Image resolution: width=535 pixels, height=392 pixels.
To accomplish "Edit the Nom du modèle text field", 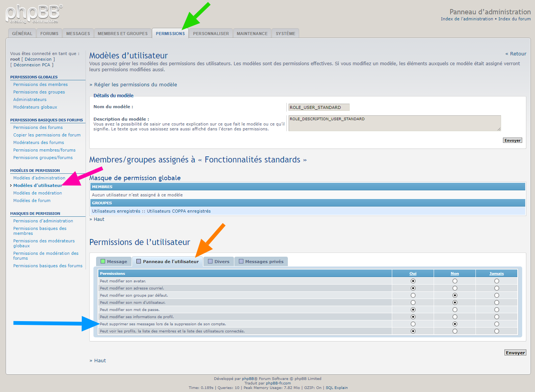I will point(319,107).
